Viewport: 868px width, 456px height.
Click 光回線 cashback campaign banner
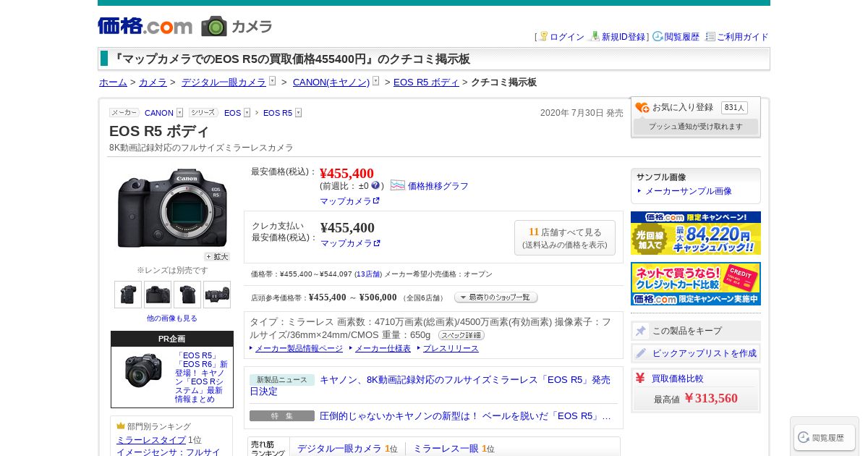coord(696,233)
